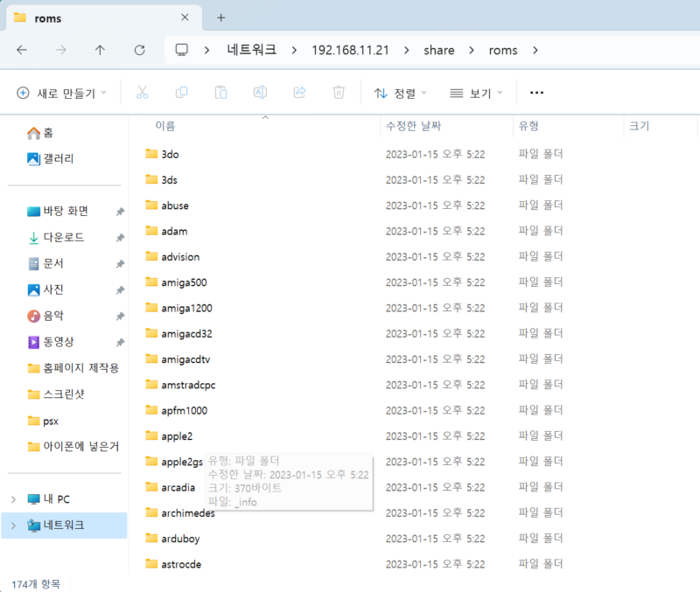Expand chevron after 네트워크 in address bar
This screenshot has height=592, width=700.
294,51
